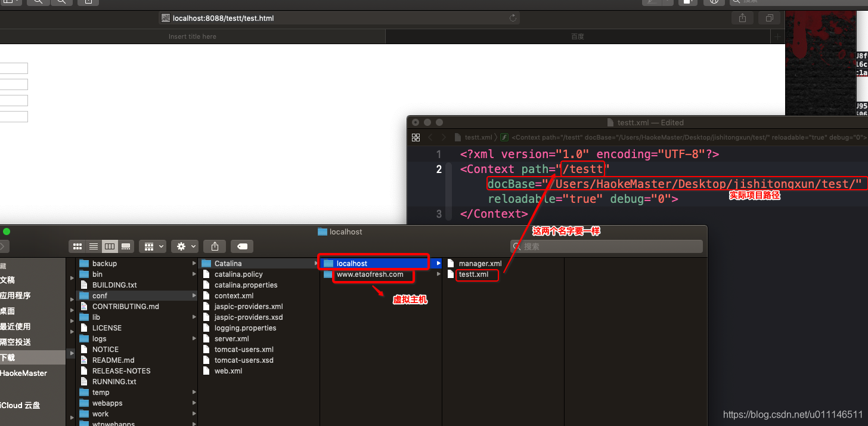Select the gallery view icon

[x=126, y=246]
